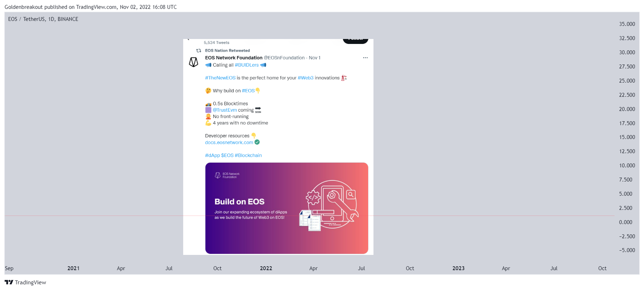Click the 2022 label on time axis
The width and height of the screenshot is (644, 290).
point(266,268)
